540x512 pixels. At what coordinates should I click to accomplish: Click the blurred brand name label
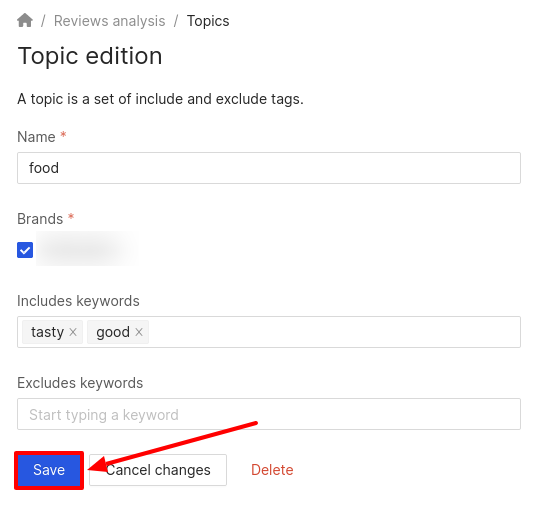(x=87, y=249)
